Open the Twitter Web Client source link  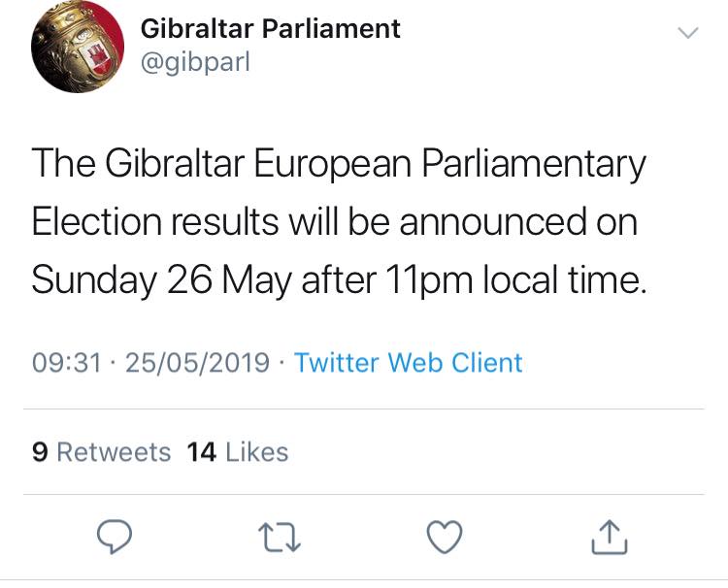pyautogui.click(x=408, y=363)
